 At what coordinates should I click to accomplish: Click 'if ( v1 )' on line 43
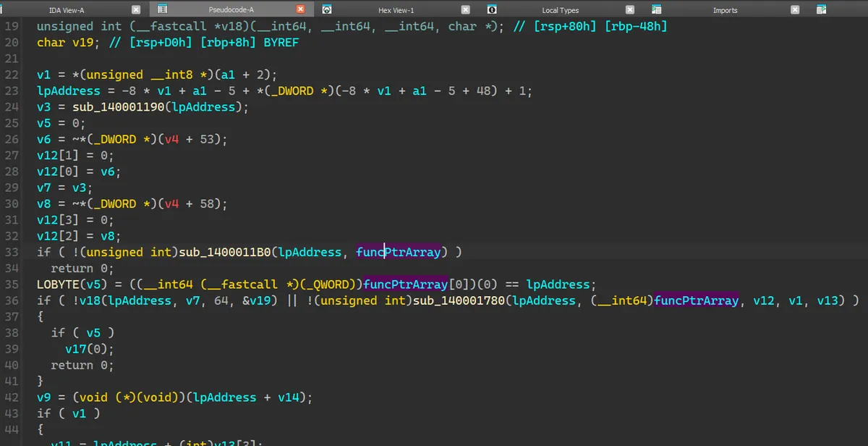tap(68, 413)
